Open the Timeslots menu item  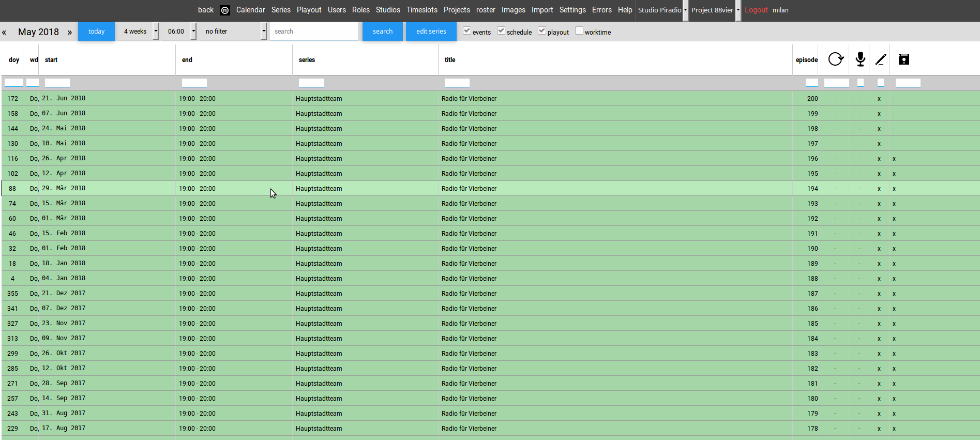coord(421,10)
